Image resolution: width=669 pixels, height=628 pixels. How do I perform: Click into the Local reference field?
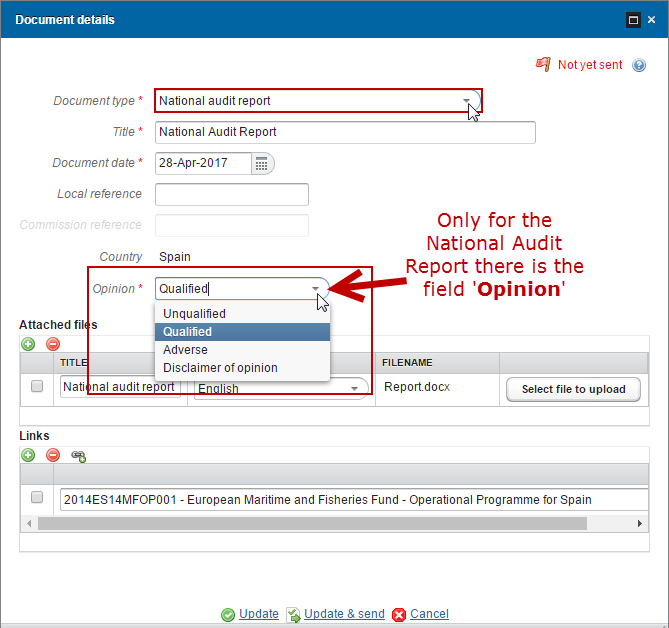[232, 194]
